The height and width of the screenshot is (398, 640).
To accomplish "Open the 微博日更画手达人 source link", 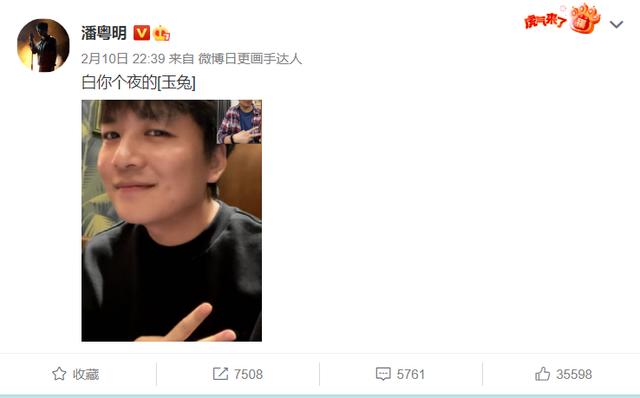I will (x=250, y=59).
